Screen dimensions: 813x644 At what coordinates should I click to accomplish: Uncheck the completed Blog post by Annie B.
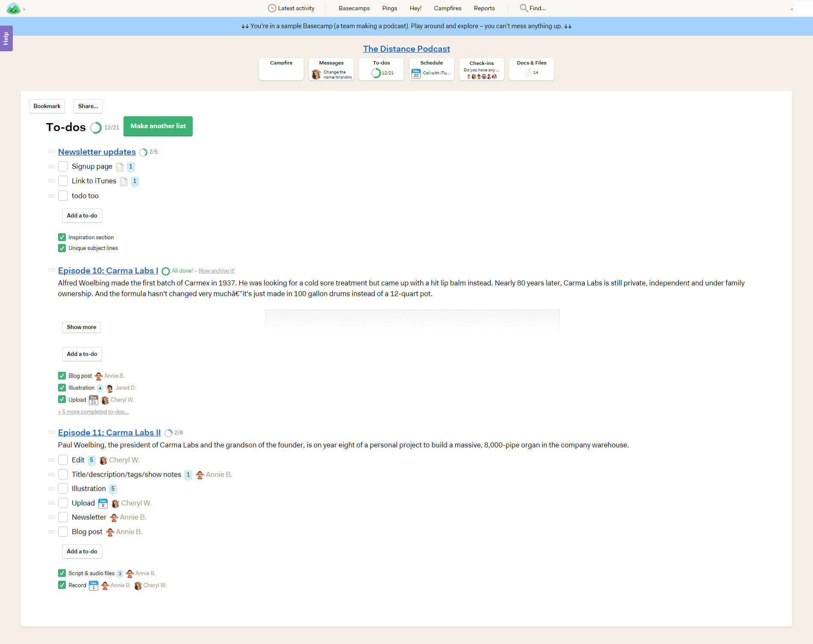click(62, 376)
